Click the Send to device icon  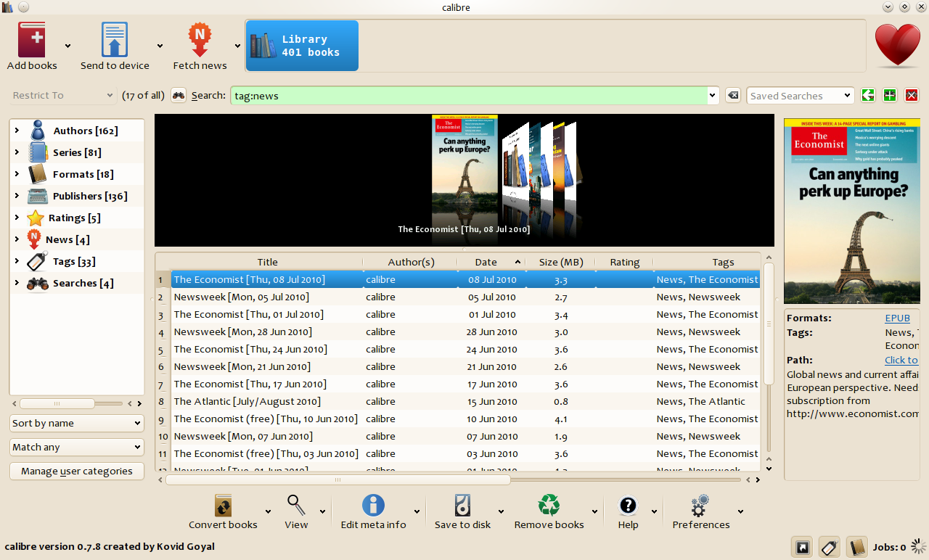(115, 39)
